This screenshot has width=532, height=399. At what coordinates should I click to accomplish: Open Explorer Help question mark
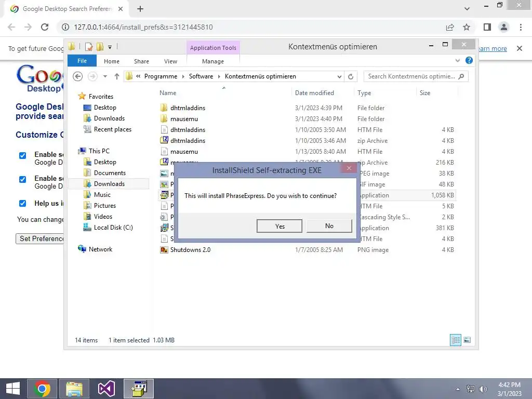tap(469, 60)
